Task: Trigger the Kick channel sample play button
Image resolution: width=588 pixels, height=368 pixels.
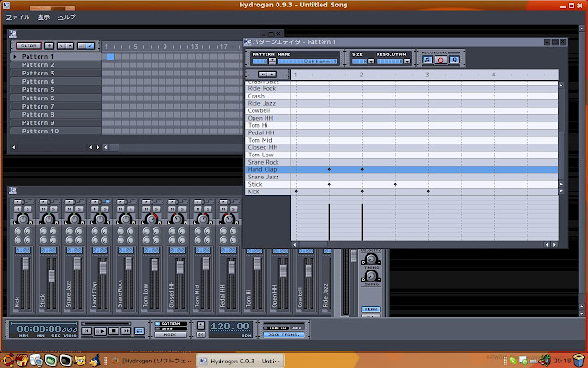Action: (x=17, y=202)
